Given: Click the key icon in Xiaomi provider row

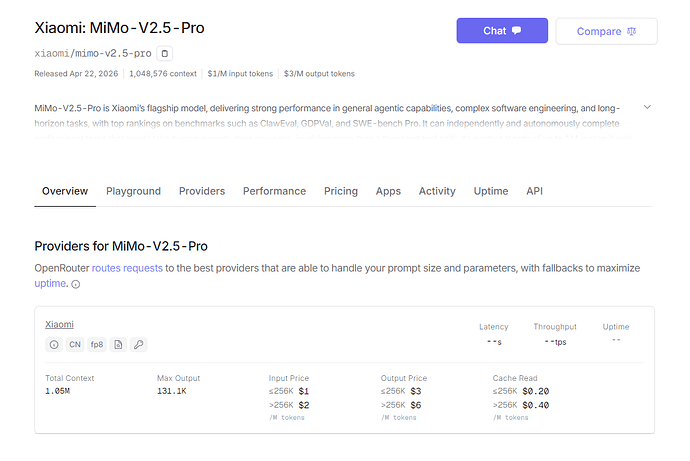Looking at the screenshot, I should pos(139,344).
